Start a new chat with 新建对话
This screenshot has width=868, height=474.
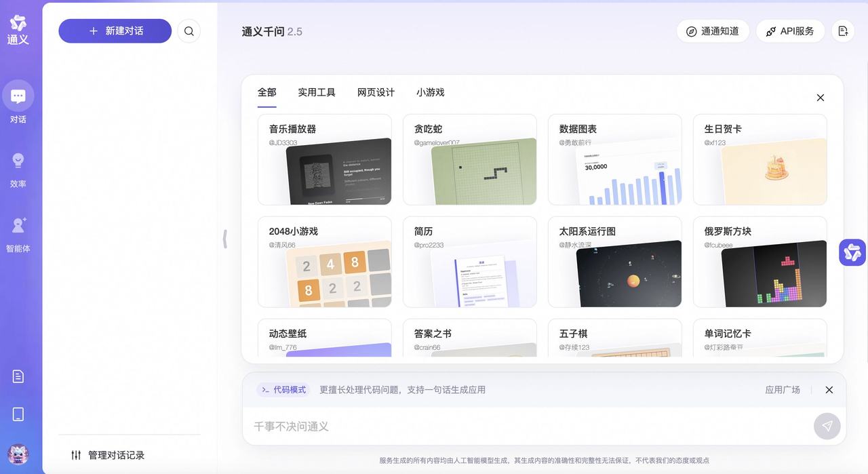115,31
